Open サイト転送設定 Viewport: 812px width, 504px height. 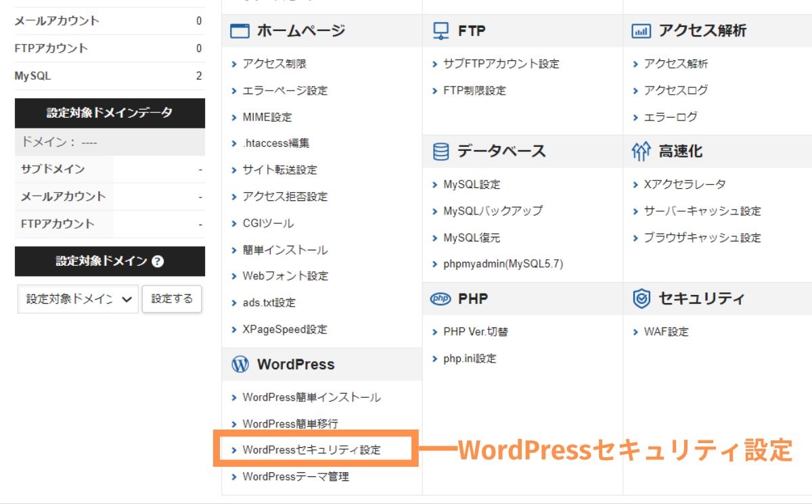(x=279, y=170)
